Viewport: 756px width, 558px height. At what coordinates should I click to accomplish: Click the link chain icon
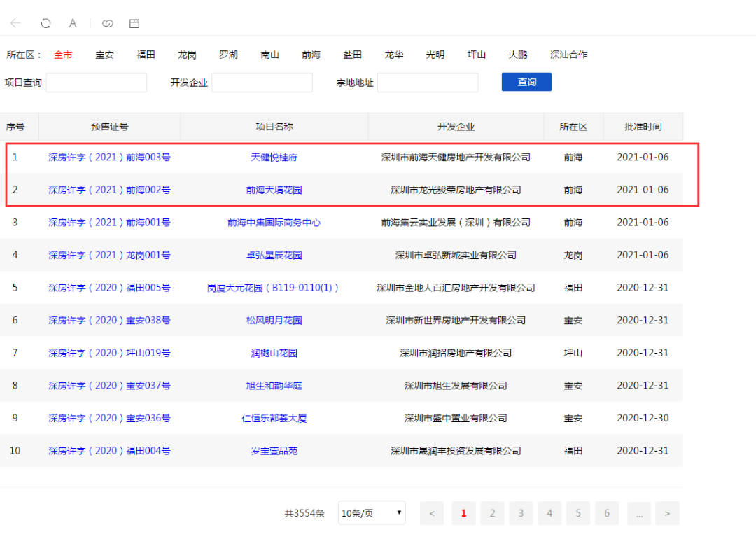[x=108, y=22]
